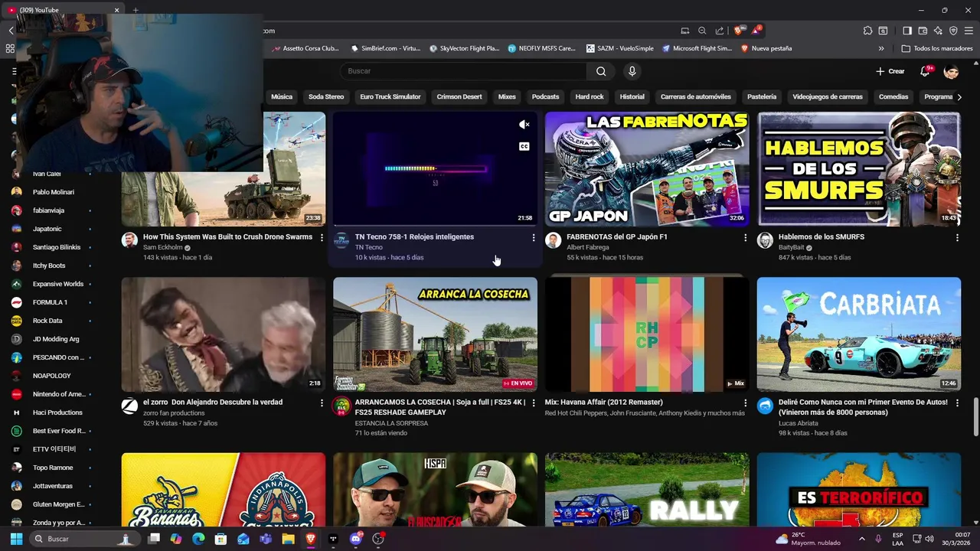
Task: Select the Podcasts filter chip
Action: coord(545,97)
